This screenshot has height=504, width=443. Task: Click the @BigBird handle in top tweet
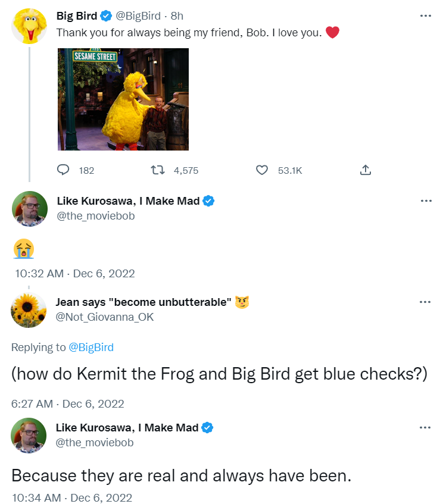(x=138, y=15)
